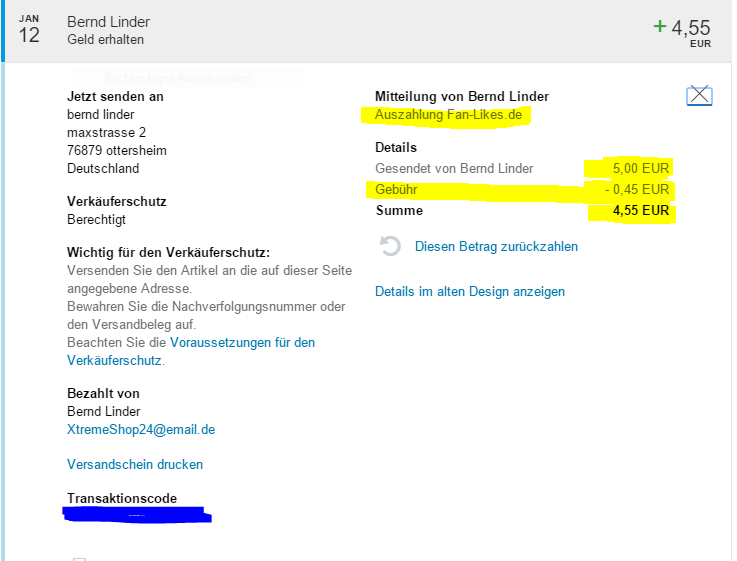The image size is (737, 561).
Task: Click the JAN 12 date in header
Action: coord(30,30)
